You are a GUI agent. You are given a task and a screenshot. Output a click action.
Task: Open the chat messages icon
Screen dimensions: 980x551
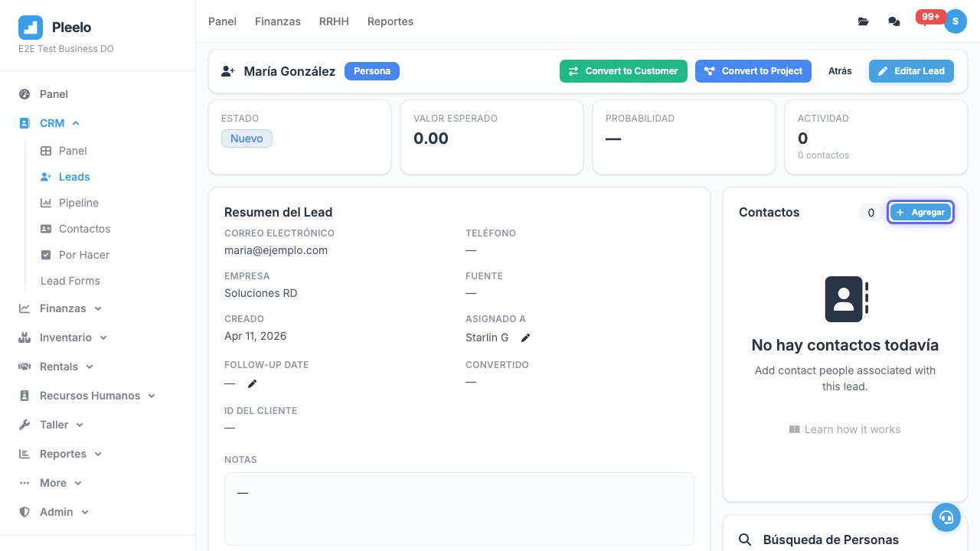tap(894, 21)
